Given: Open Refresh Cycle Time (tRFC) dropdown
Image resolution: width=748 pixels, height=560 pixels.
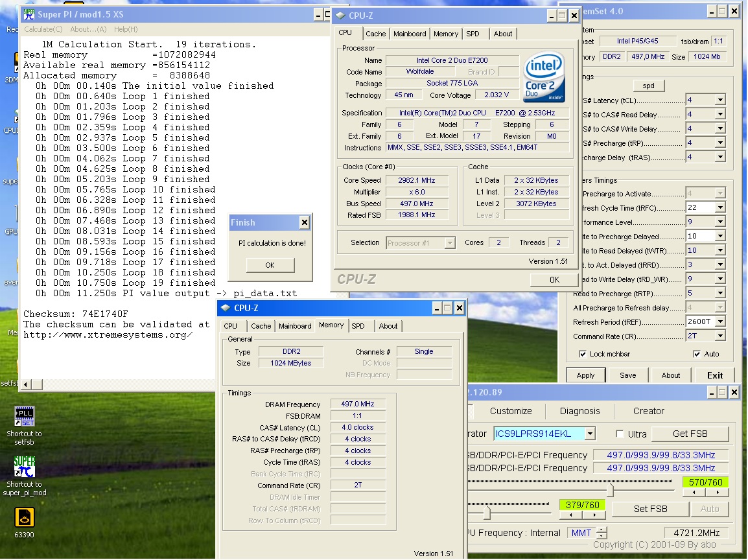Looking at the screenshot, I should click(720, 207).
